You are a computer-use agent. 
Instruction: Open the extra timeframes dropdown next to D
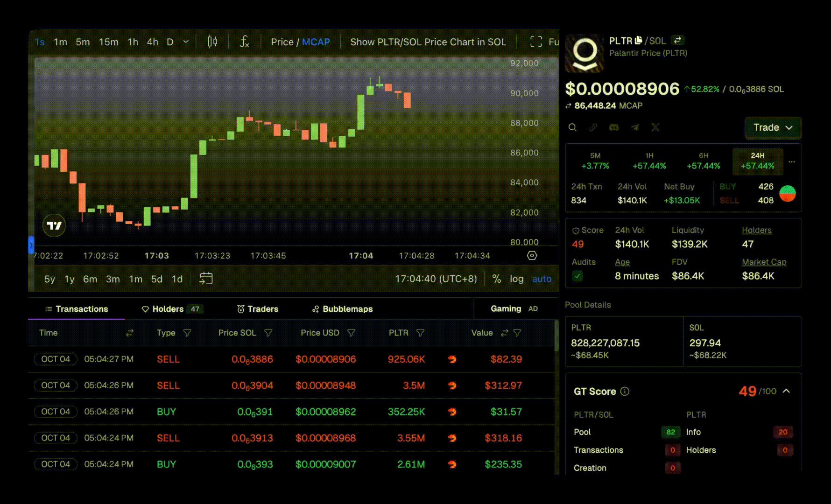pos(185,42)
